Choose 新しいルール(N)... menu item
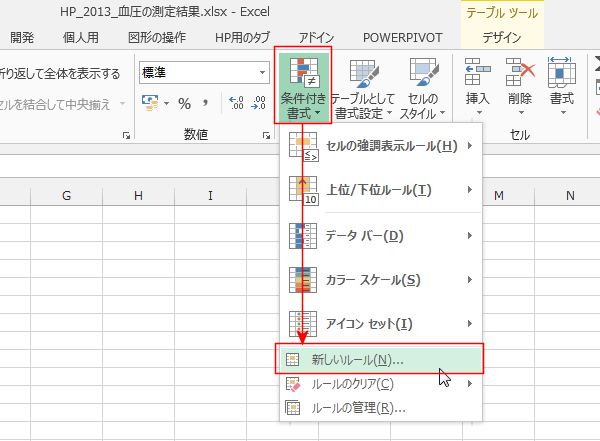600x441 pixels. 381,359
